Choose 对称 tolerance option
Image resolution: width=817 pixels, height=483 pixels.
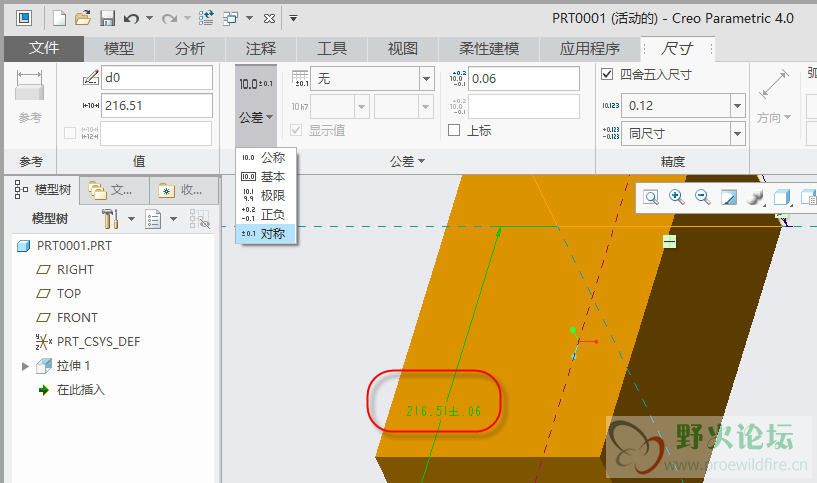pos(266,233)
